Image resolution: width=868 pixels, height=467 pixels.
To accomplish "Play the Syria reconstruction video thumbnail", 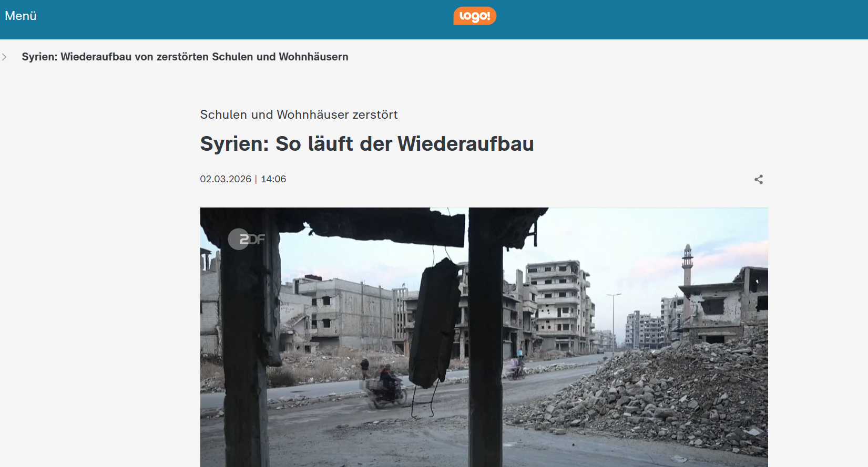I will (x=484, y=337).
